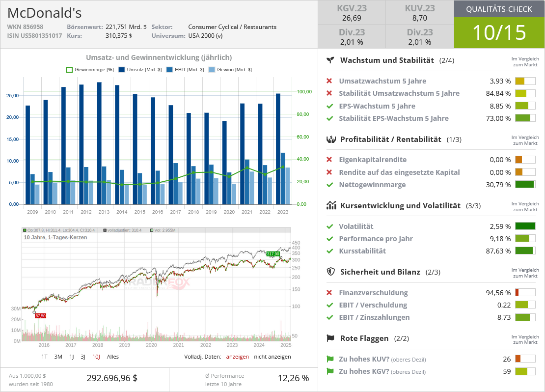
Task: Click the ISIN US5801351017 text
Action: click(x=34, y=35)
